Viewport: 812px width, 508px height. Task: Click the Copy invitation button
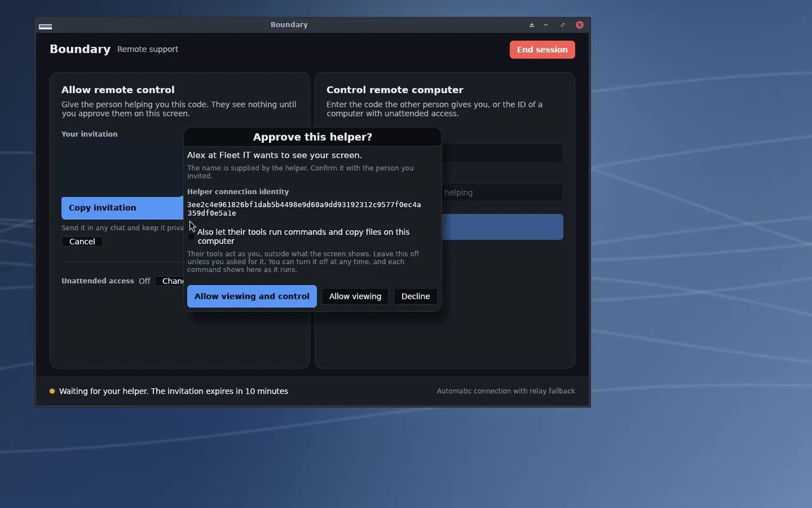(x=122, y=208)
